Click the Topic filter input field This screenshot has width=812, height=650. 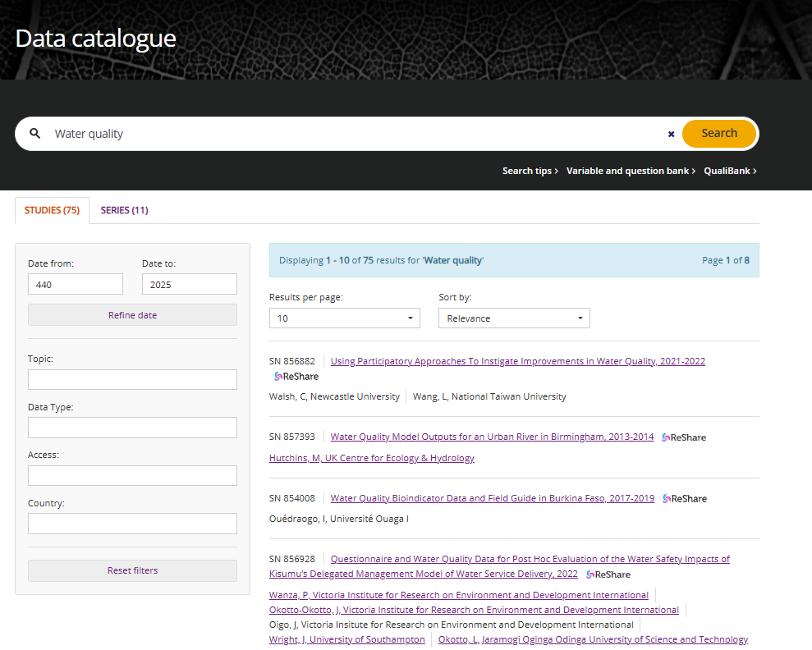click(x=132, y=379)
